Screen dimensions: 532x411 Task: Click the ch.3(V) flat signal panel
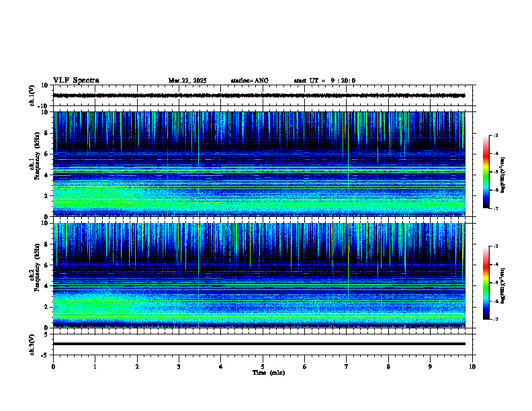tap(263, 345)
